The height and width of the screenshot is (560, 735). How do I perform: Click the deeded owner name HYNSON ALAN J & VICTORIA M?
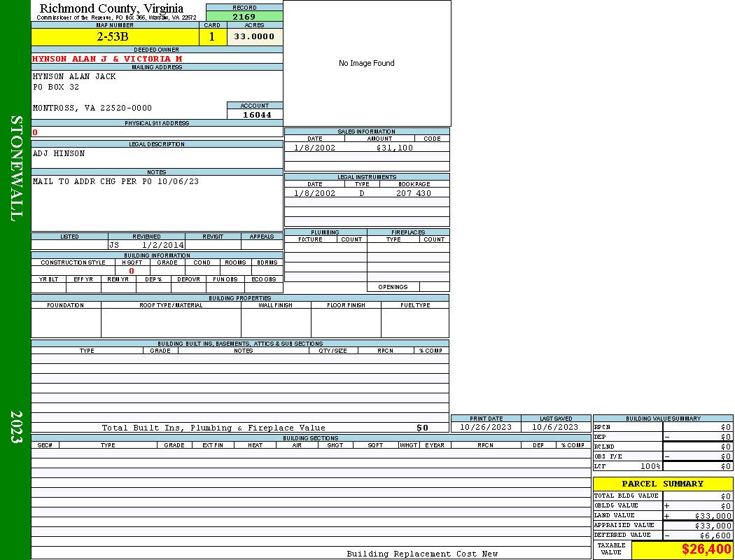pyautogui.click(x=107, y=59)
